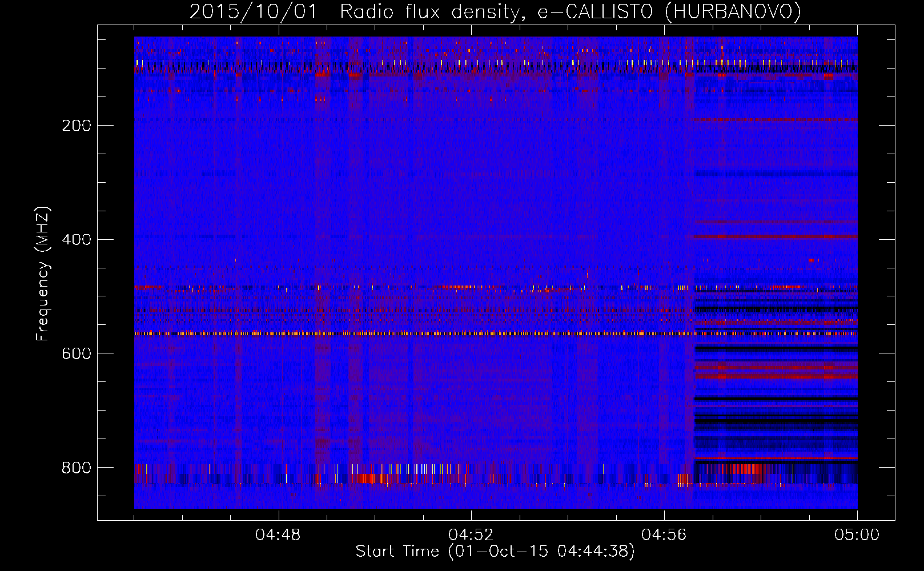Click the 400 frequency tick label
The width and height of the screenshot is (924, 571).
coord(77,240)
